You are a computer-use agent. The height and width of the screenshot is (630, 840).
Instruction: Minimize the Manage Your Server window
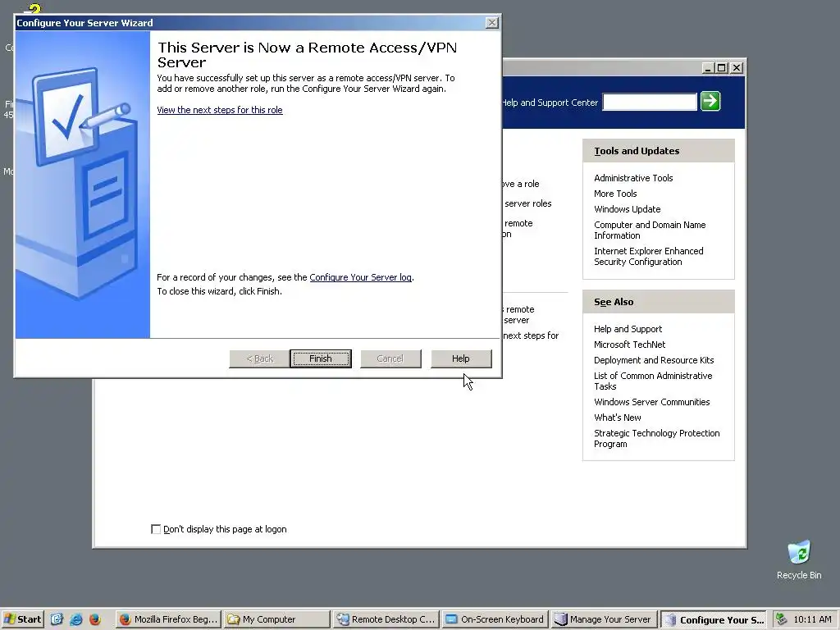[x=708, y=68]
